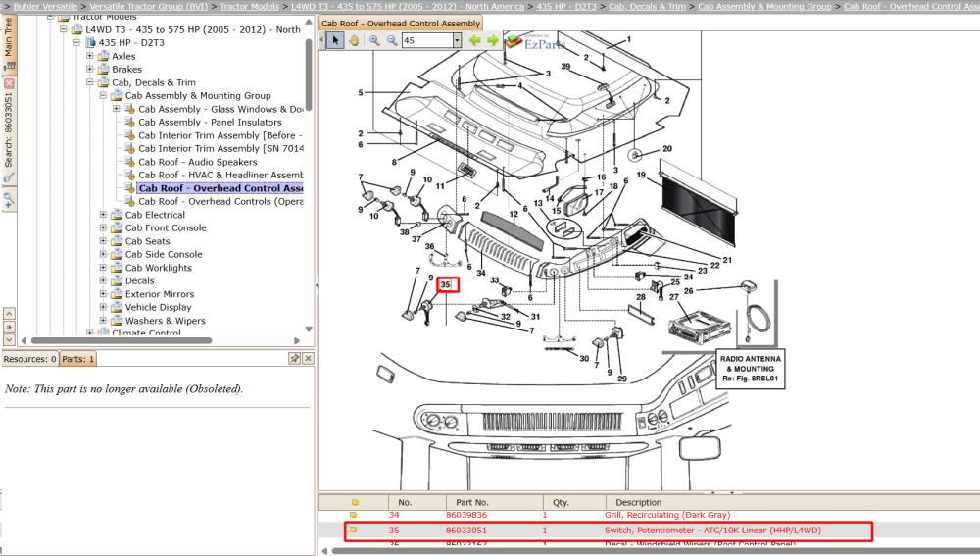Switch to the Parts: 1 tab

tap(78, 359)
